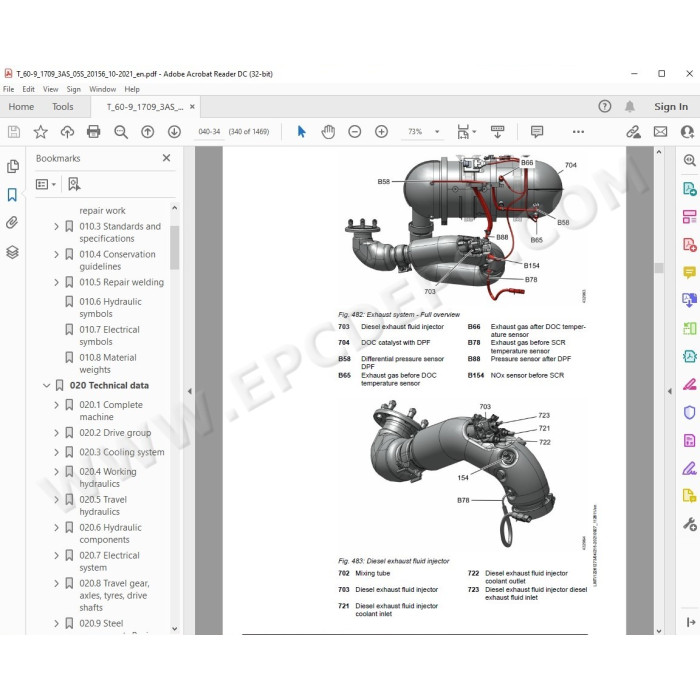Open More Tools wrench icon
The image size is (700, 700).
click(690, 524)
